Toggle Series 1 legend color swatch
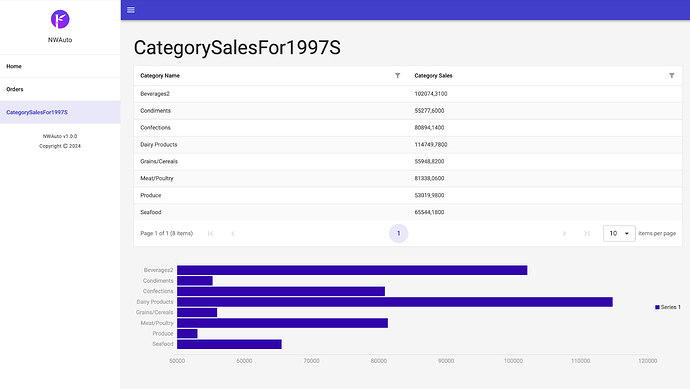Image resolution: width=690 pixels, height=389 pixels. 657,307
